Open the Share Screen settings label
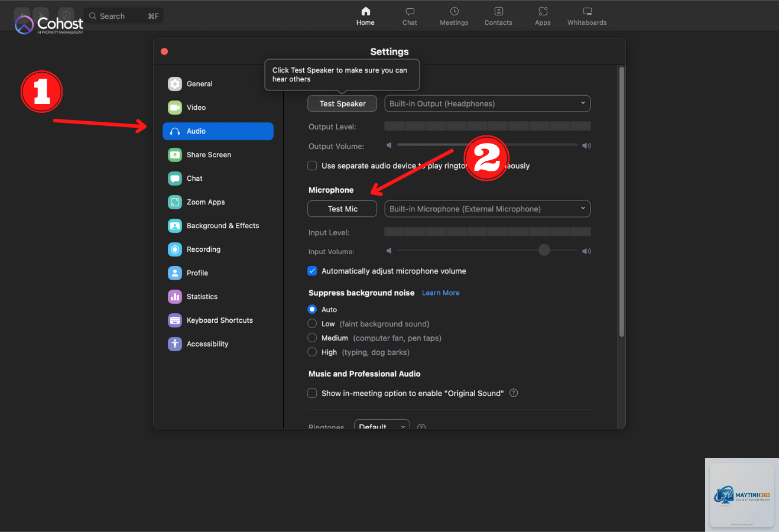779x532 pixels. pyautogui.click(x=209, y=155)
